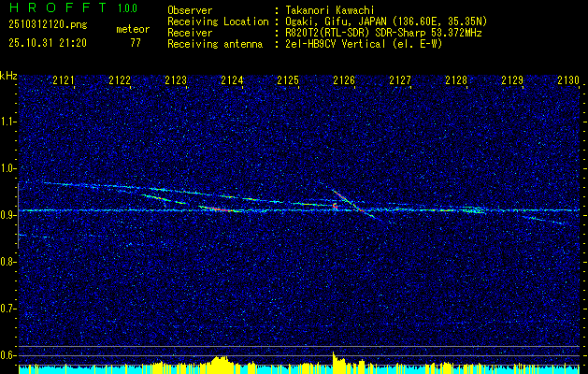Click the 2123 time axis label
The width and height of the screenshot is (588, 374).
point(176,80)
